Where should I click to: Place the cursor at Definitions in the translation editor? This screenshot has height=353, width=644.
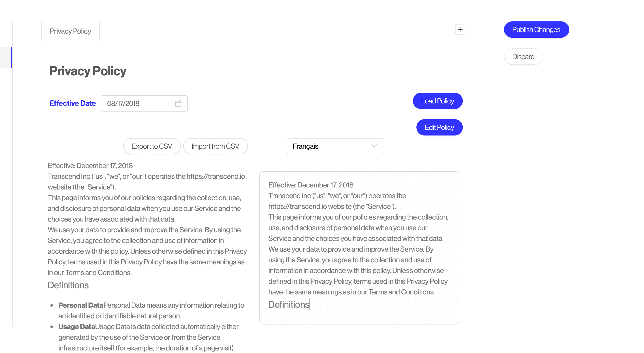289,305
